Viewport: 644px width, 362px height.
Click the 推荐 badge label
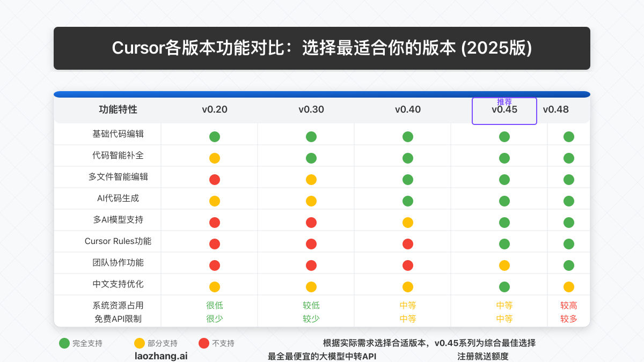(504, 102)
